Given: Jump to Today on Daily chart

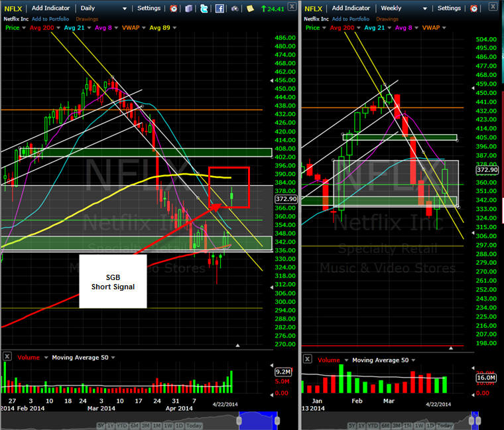Looking at the screenshot, I should [194, 425].
